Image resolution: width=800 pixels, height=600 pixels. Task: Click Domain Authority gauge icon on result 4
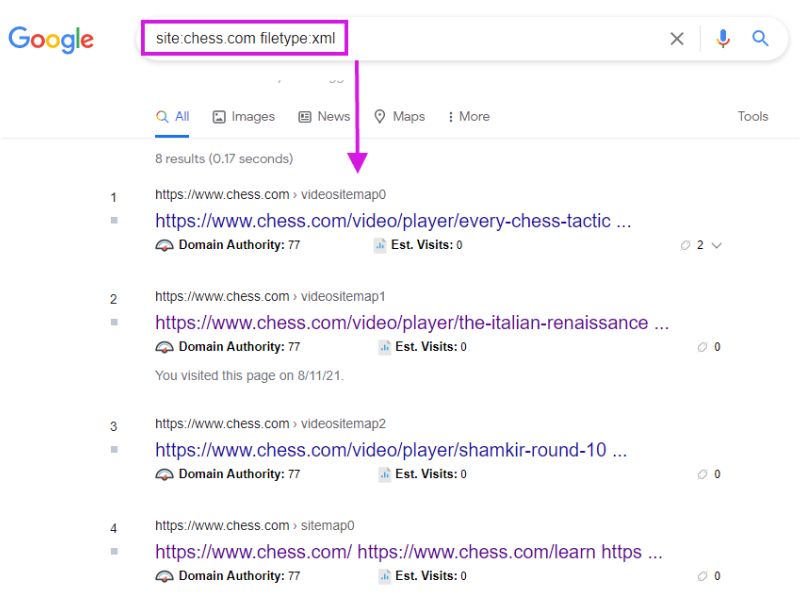[x=164, y=577]
